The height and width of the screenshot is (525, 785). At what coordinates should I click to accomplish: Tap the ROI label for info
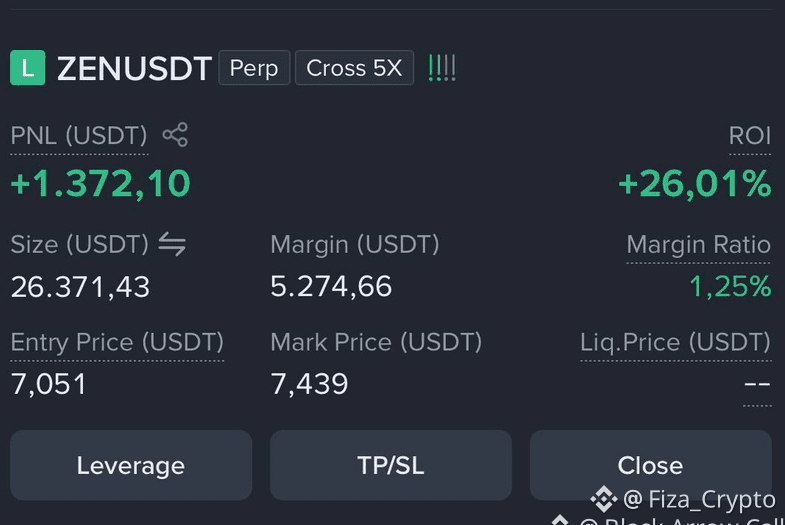[750, 136]
